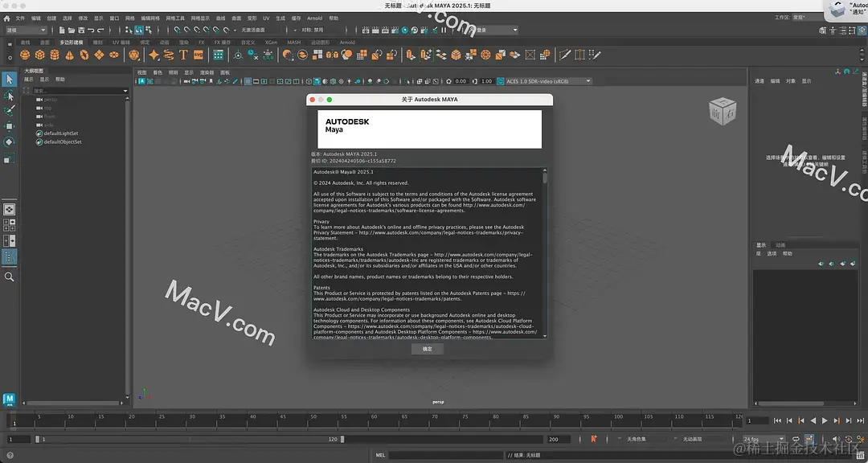Toggle cached playback icon in range bar
This screenshot has width=868, height=463.
(x=809, y=439)
